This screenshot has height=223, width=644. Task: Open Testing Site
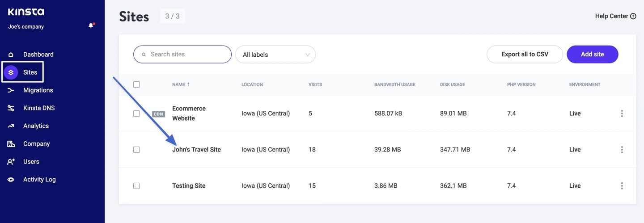tap(189, 185)
